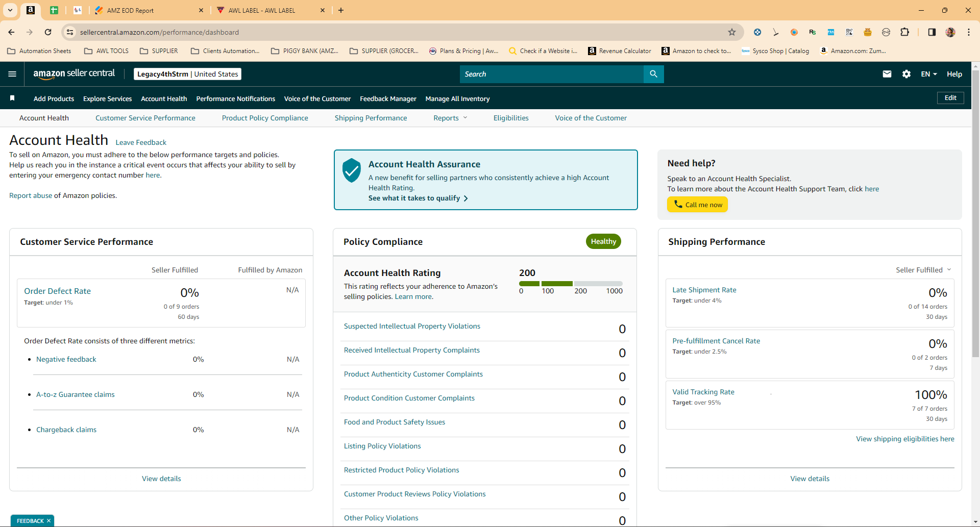This screenshot has width=980, height=527.
Task: Change the Seller Fulfilled shipping dropdown
Action: pyautogui.click(x=923, y=270)
